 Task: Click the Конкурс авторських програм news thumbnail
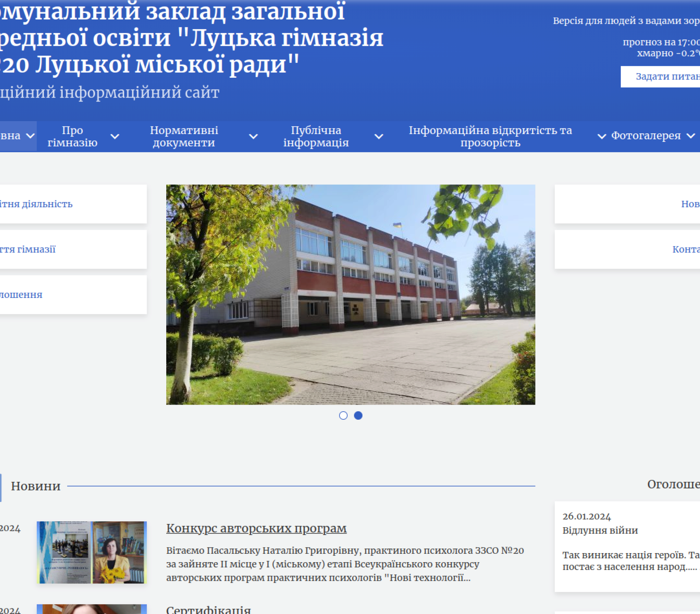pos(92,552)
